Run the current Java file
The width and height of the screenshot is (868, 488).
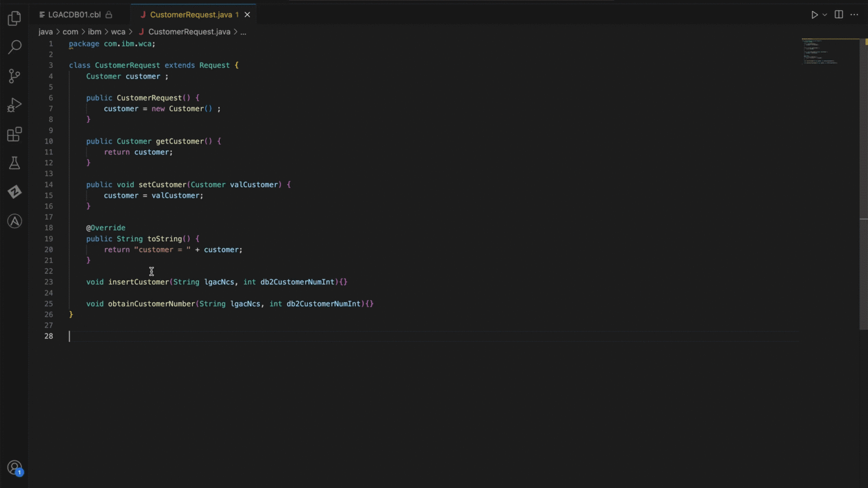coord(814,15)
